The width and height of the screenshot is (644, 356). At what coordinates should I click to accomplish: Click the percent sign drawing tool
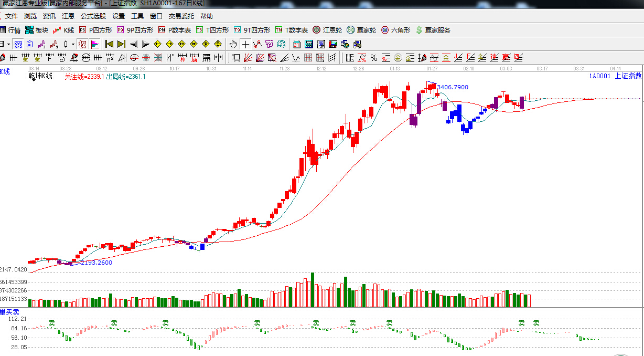click(x=374, y=58)
